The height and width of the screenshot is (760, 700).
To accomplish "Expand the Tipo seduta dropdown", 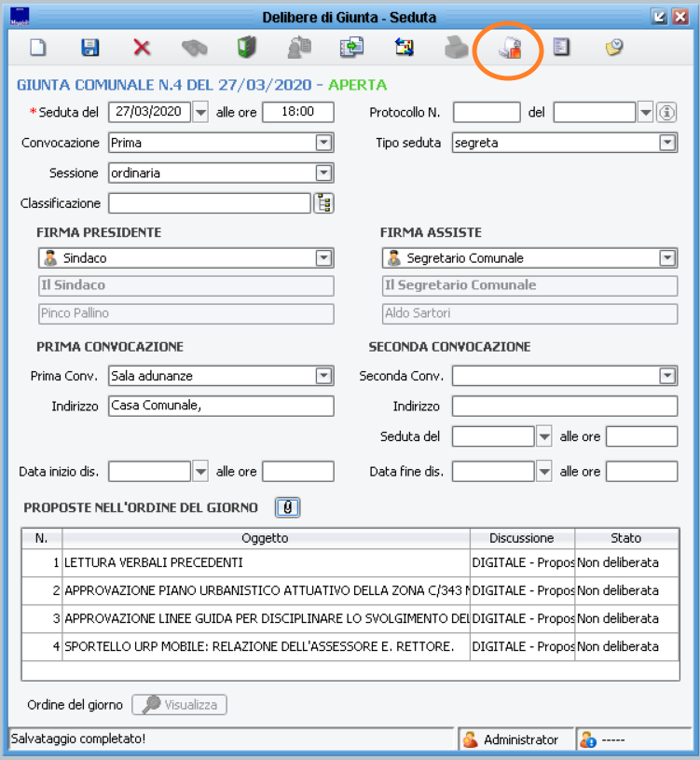I will [x=667, y=144].
